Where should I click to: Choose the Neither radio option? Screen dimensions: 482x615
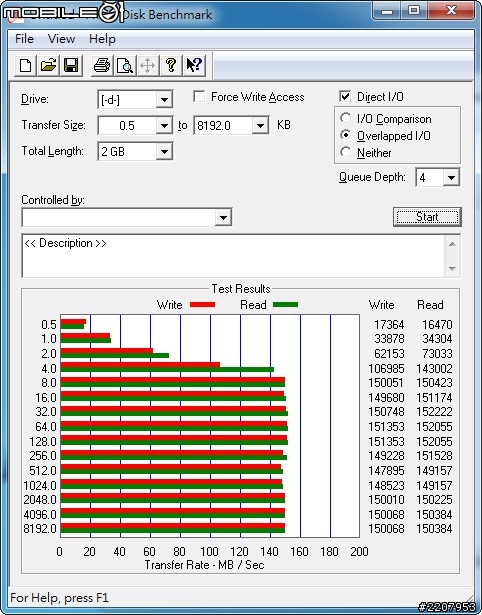pos(346,152)
